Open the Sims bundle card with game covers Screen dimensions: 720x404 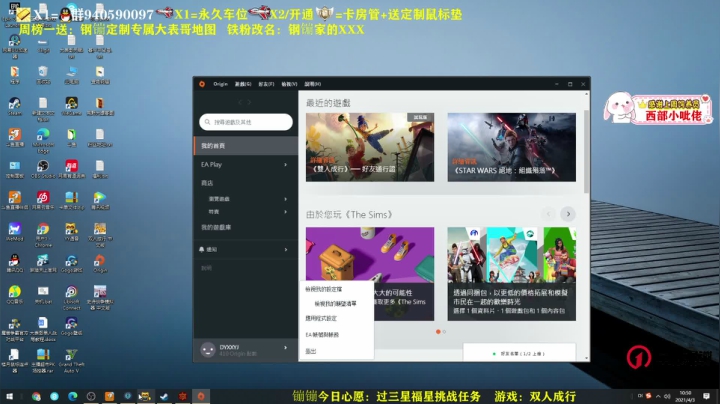point(512,274)
